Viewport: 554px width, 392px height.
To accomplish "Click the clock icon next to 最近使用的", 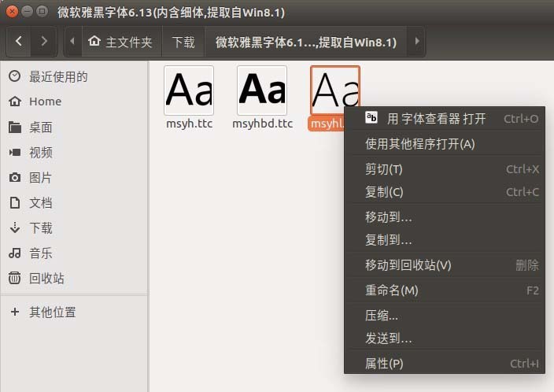I will coord(14,76).
